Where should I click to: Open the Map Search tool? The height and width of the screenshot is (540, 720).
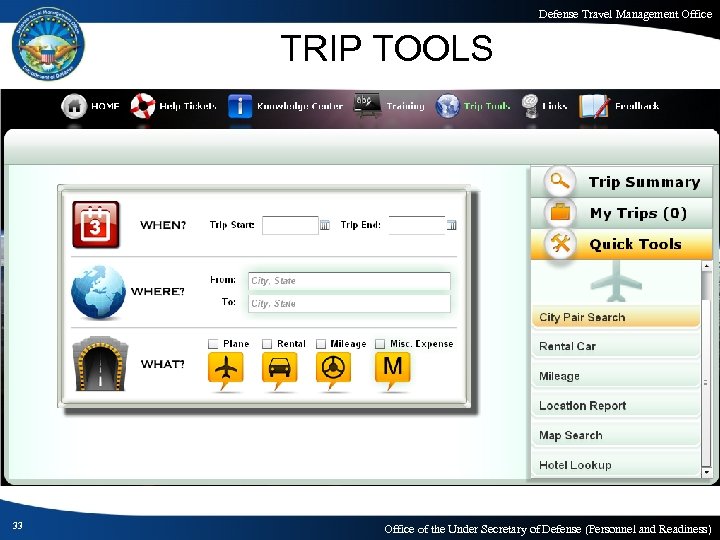click(616, 435)
